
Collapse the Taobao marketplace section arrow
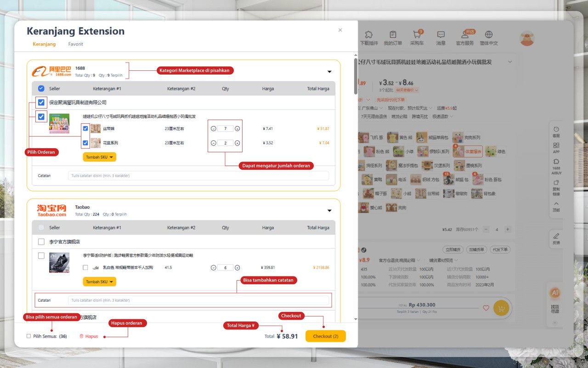click(x=329, y=211)
